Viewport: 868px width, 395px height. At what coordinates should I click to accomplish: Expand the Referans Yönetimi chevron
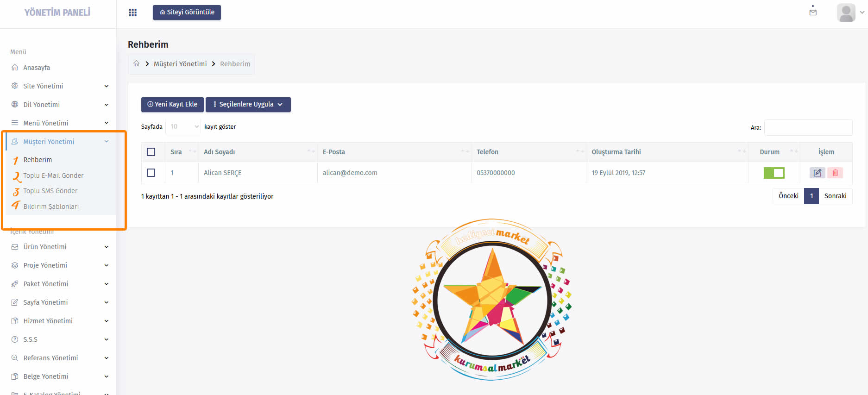[x=107, y=358]
